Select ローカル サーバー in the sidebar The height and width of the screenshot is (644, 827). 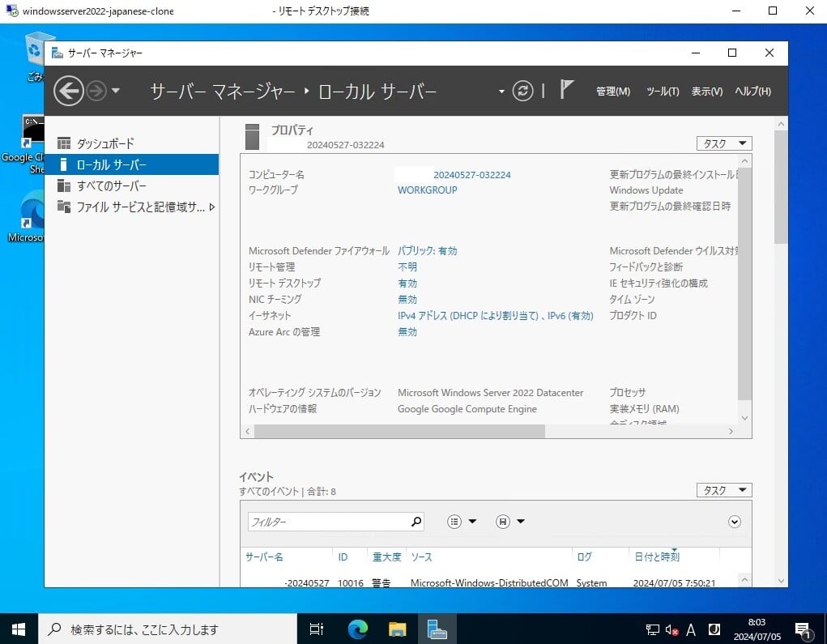coord(132,164)
